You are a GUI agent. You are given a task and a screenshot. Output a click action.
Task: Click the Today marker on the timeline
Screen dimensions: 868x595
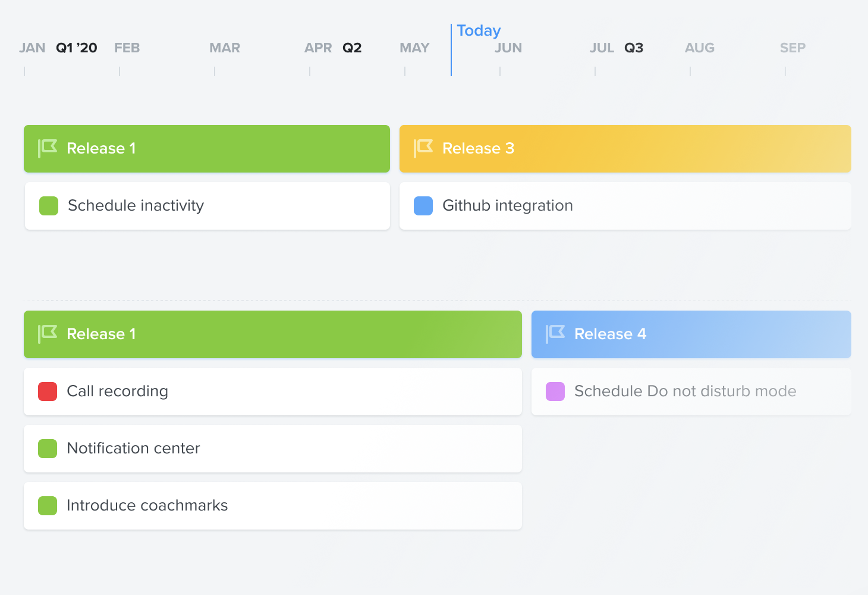pos(479,30)
